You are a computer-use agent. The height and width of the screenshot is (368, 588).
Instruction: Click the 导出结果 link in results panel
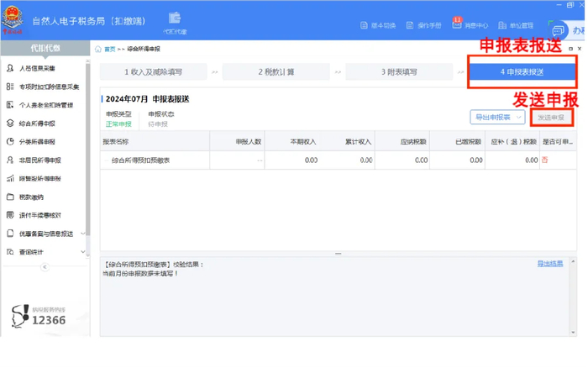pyautogui.click(x=550, y=264)
